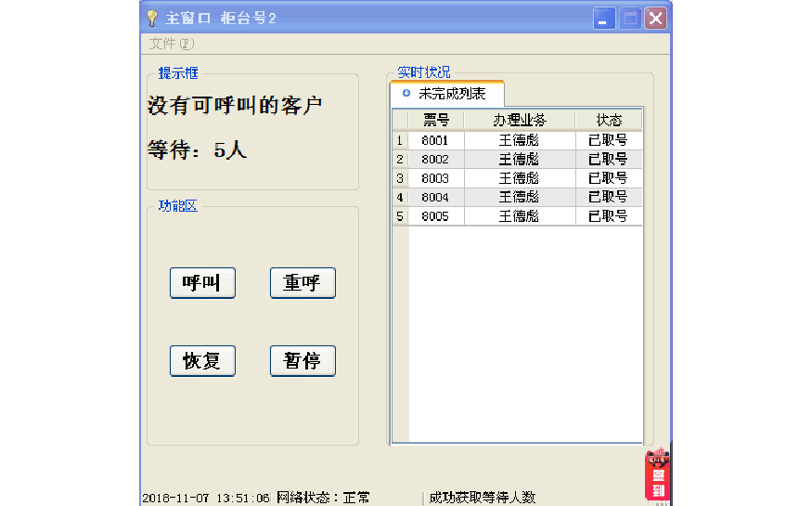
Task: Click row header number 2
Action: pos(400,160)
